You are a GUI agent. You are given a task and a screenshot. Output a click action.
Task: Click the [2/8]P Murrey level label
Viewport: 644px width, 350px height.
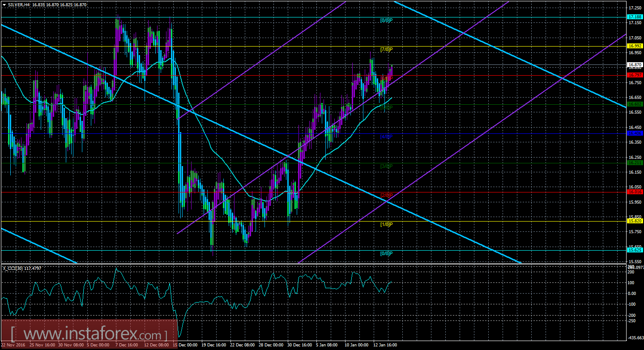click(386, 195)
